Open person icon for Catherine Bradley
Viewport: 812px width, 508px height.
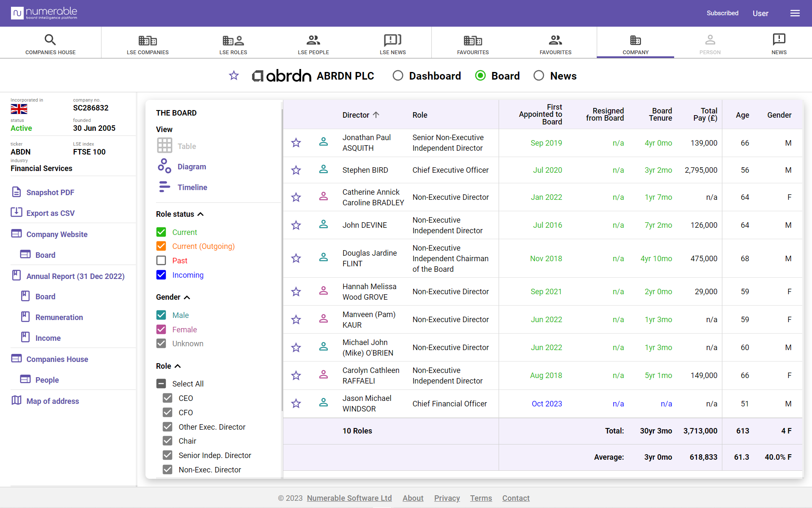(324, 196)
